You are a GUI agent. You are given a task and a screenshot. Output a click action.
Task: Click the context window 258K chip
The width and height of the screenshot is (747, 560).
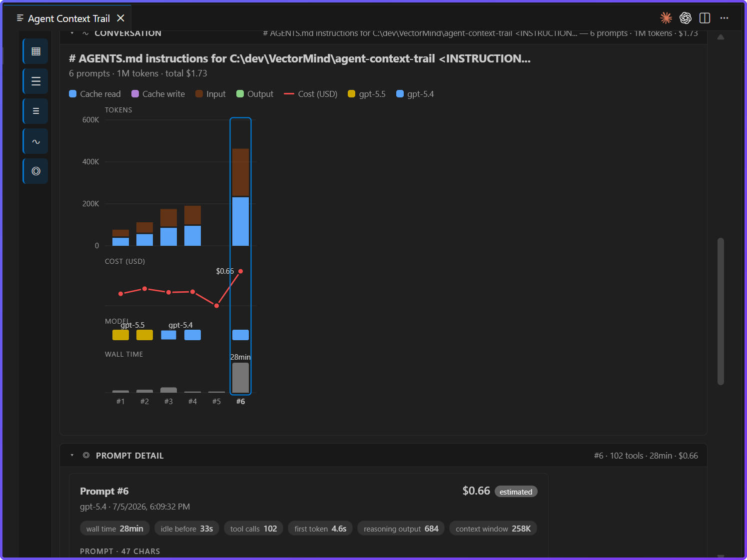click(493, 529)
